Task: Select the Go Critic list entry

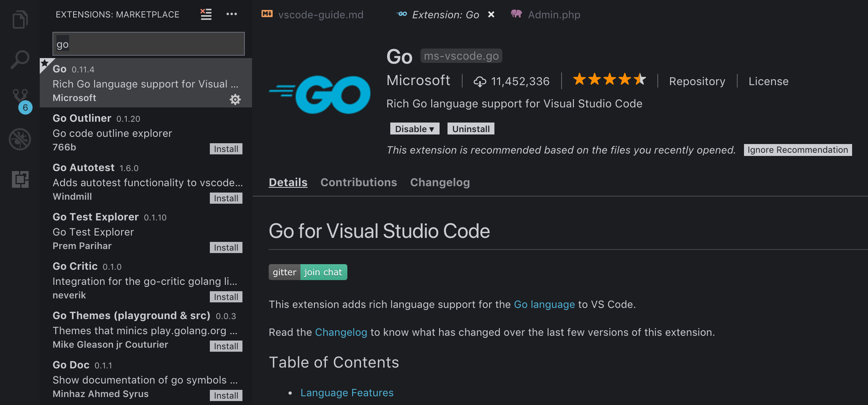Action: point(146,280)
